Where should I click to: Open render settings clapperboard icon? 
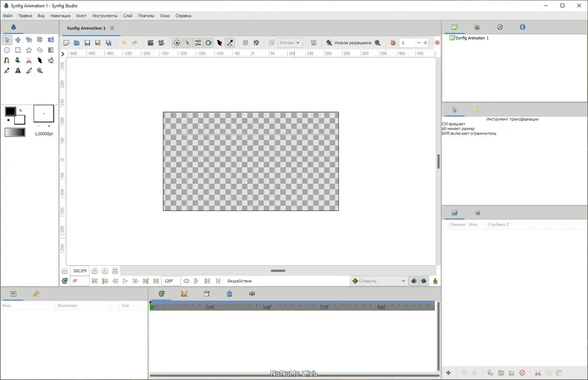pos(151,43)
